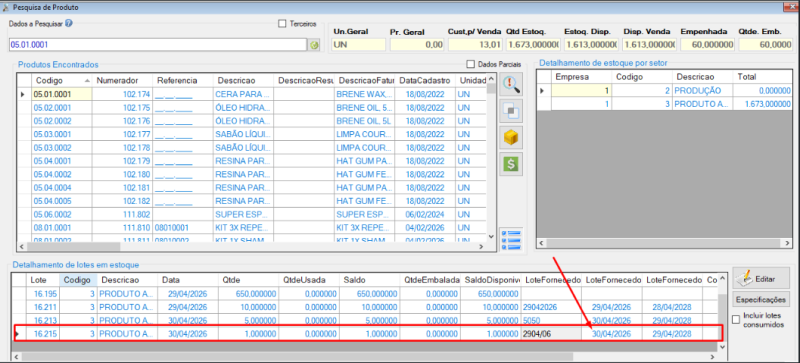Image resolution: width=800 pixels, height=363 pixels.
Task: Click the green search button beside search field
Action: (314, 45)
